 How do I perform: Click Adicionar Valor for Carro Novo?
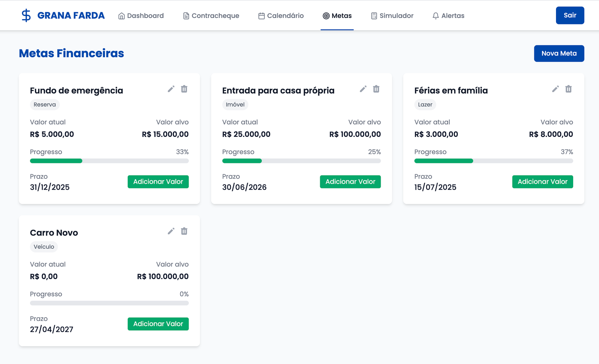(x=158, y=324)
